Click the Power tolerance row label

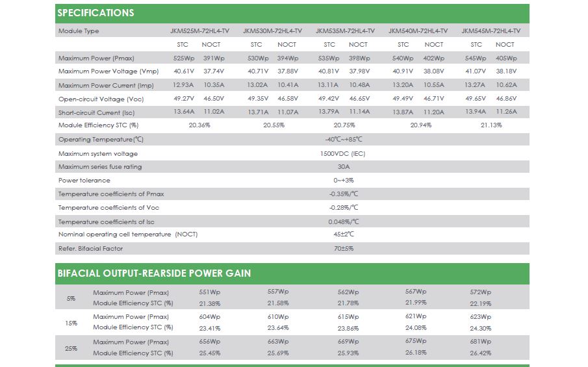(84, 181)
